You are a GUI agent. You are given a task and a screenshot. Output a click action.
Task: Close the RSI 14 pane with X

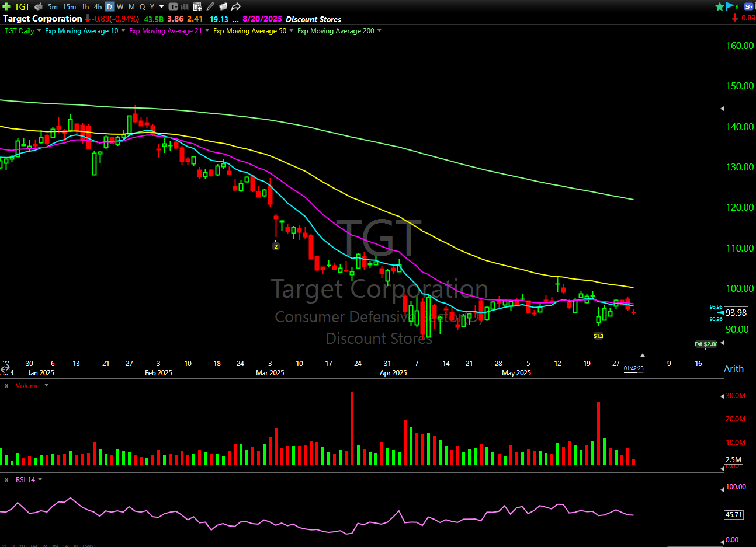click(6, 480)
